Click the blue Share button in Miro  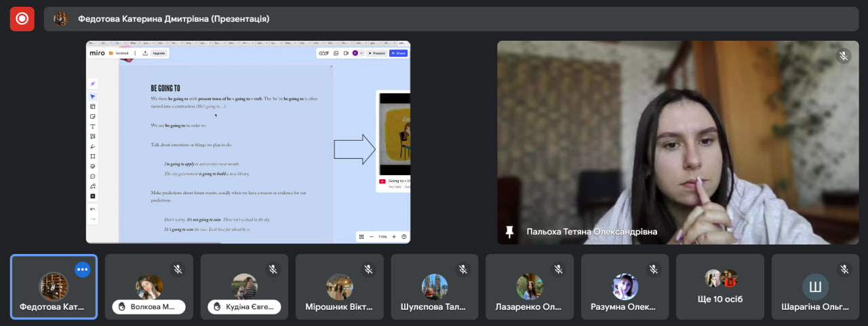pyautogui.click(x=399, y=53)
